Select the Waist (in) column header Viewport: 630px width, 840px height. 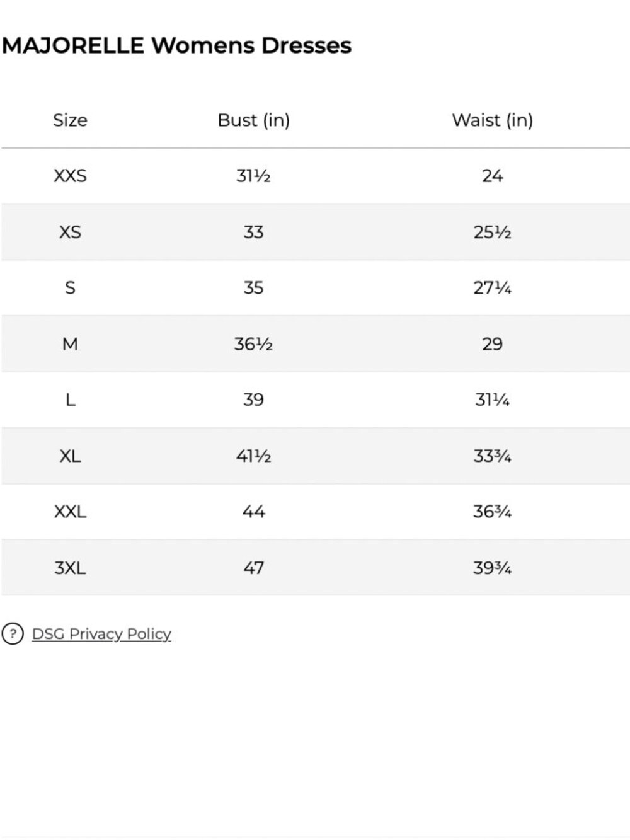tap(492, 120)
